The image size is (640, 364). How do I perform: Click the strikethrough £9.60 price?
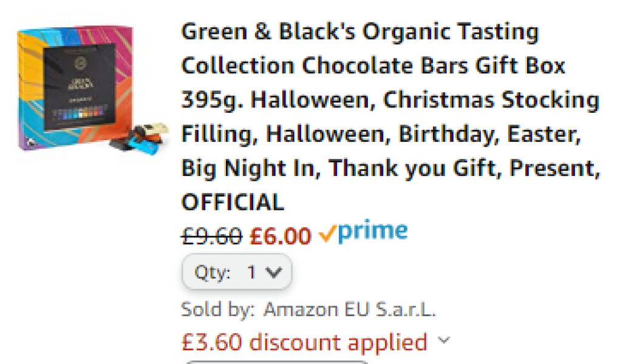pos(213,235)
